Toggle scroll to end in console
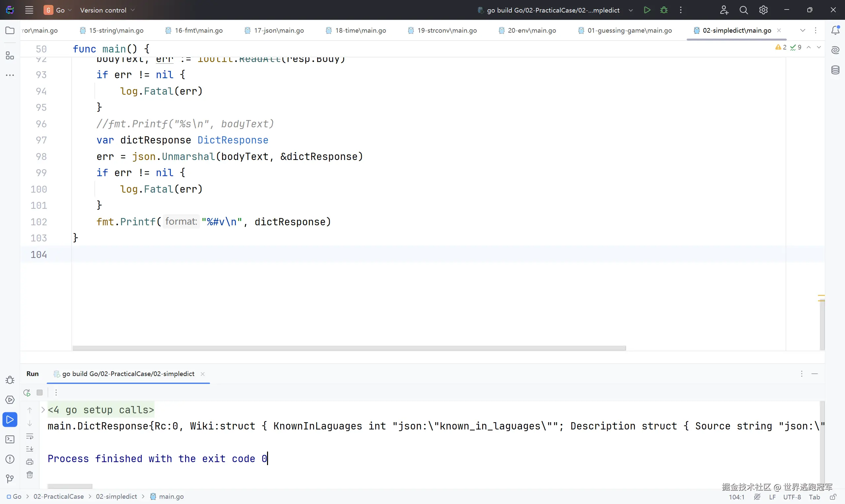Screen dimensions: 845x504 coord(30,449)
